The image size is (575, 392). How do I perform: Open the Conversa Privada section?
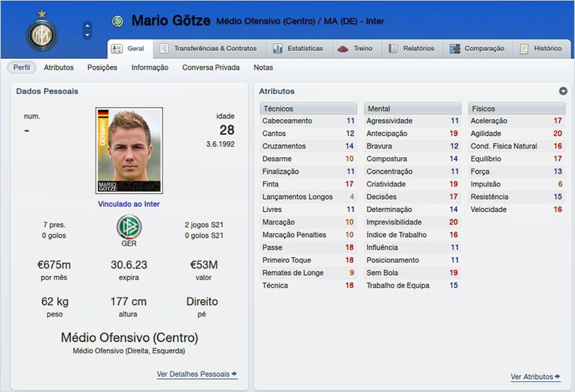click(x=211, y=67)
